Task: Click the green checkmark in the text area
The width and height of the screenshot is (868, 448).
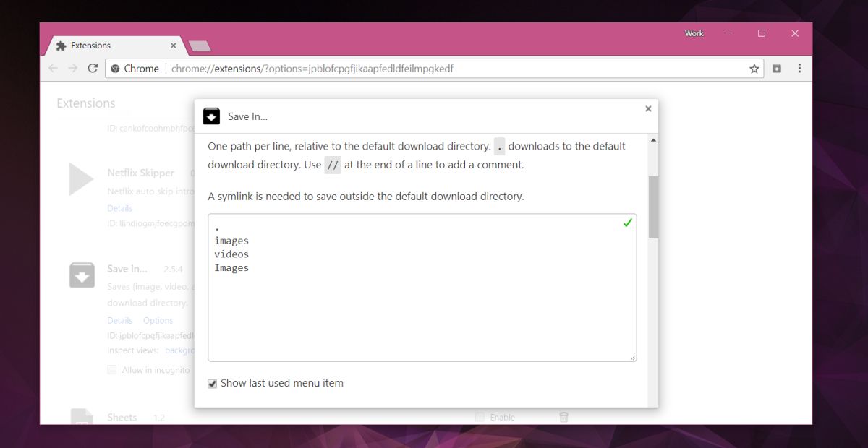Action: pos(627,223)
